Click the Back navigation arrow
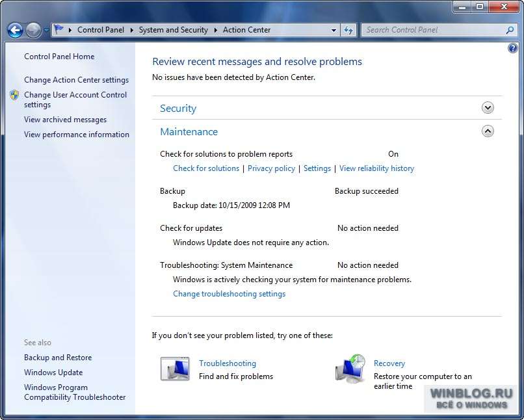The image size is (524, 420). click(x=15, y=31)
